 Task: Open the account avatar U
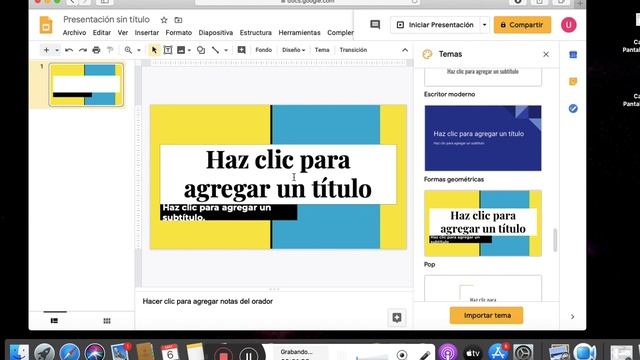[x=569, y=25]
